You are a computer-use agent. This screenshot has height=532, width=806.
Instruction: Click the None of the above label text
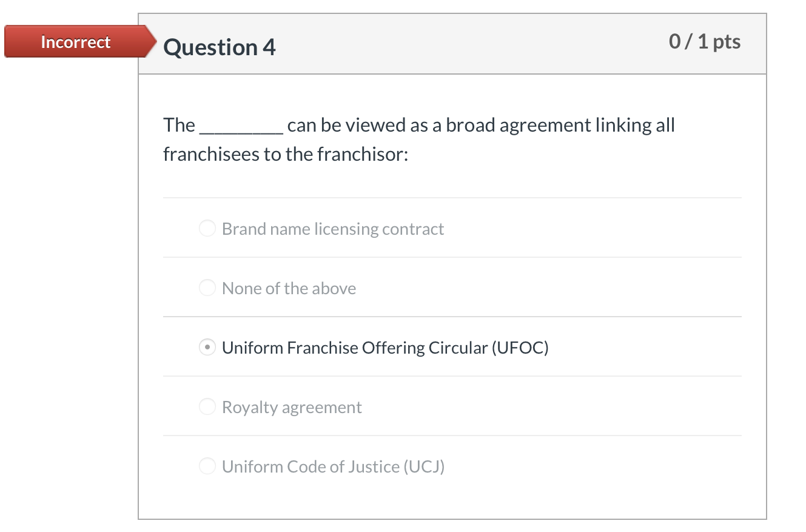[289, 288]
